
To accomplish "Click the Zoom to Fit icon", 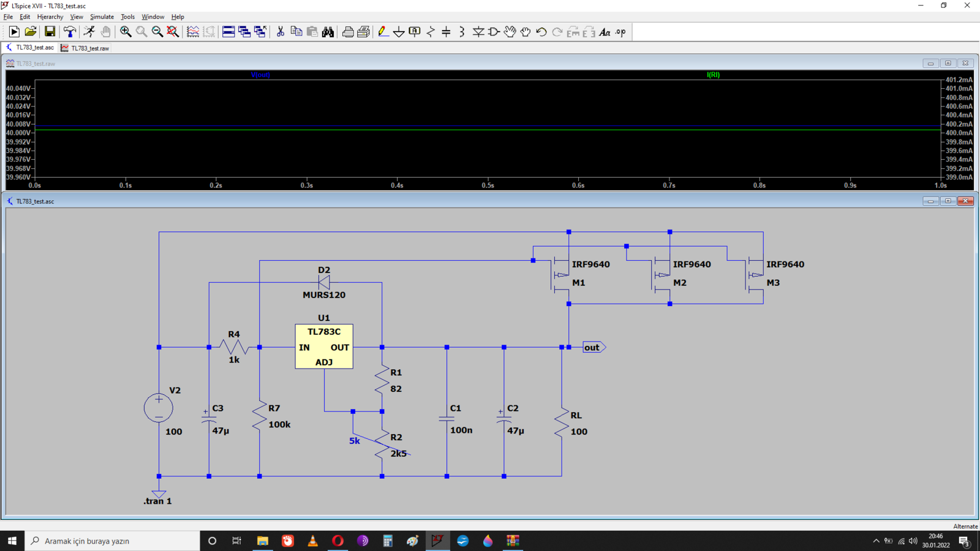I will coord(173,32).
